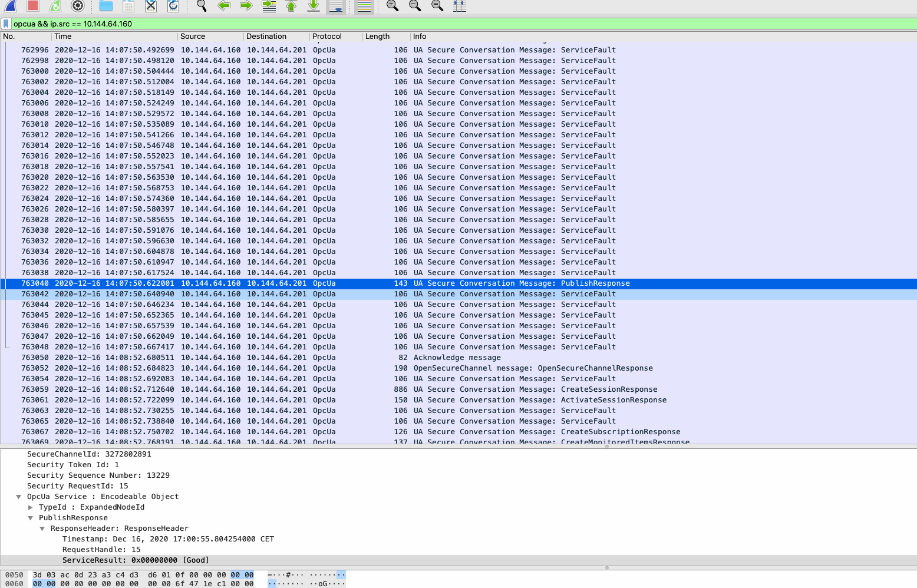Expand the TypeId ExpandedNodeId field
This screenshot has height=588, width=917.
tap(31, 507)
